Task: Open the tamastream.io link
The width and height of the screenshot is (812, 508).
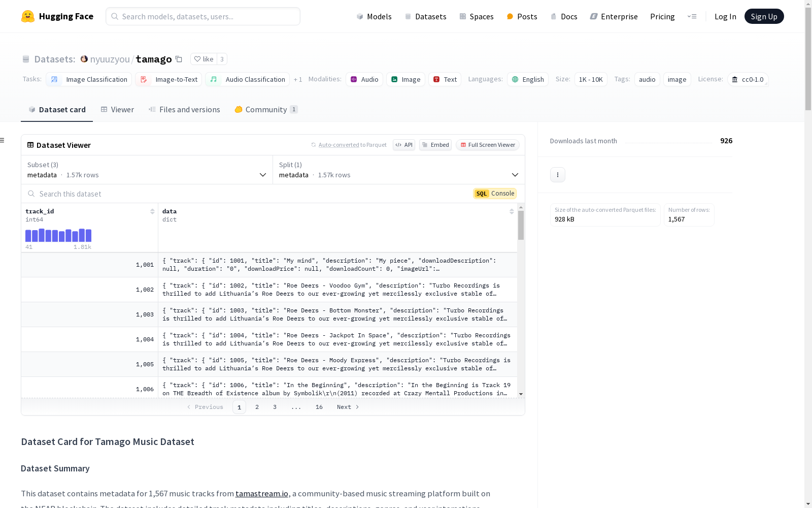Action: [x=262, y=493]
